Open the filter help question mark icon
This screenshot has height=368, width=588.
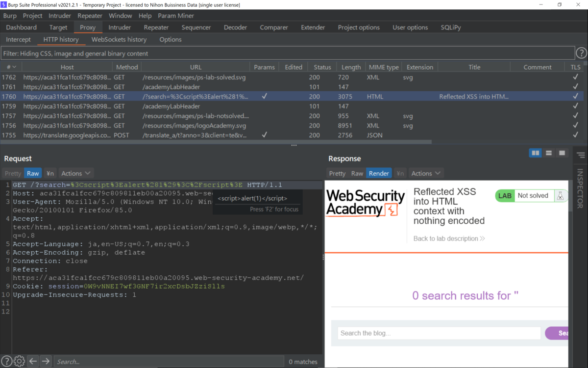pos(582,53)
